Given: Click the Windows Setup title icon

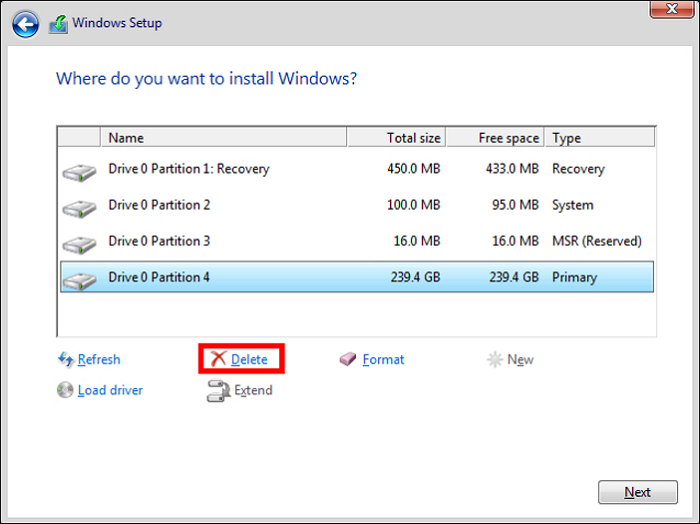Looking at the screenshot, I should point(58,24).
